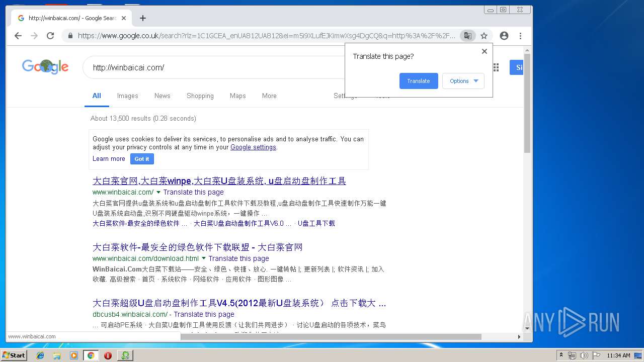
Task: Click the Google logo
Action: [45, 67]
